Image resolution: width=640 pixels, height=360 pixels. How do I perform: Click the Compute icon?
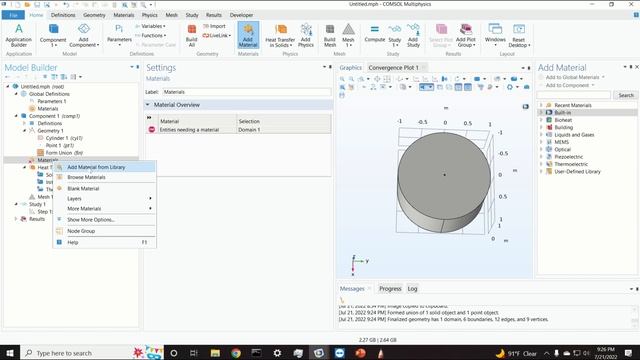375,33
